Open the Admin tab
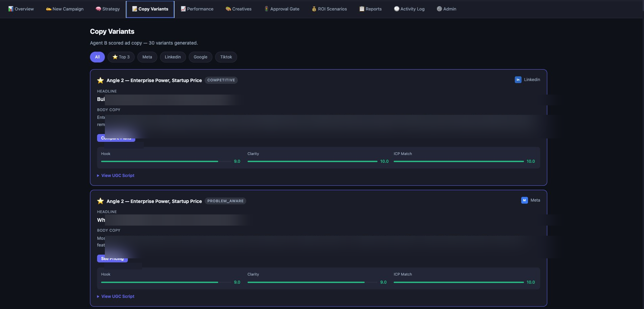644x309 pixels. pyautogui.click(x=446, y=9)
